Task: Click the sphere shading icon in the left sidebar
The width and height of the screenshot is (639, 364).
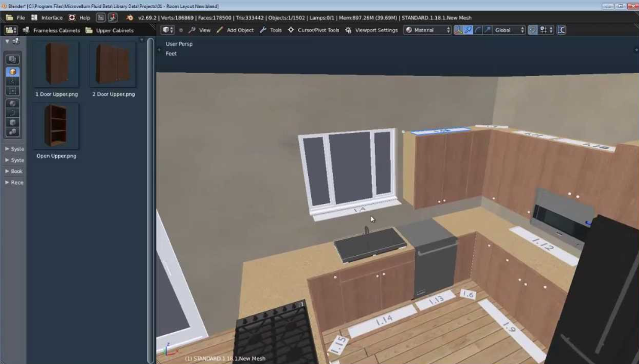Action: (x=12, y=103)
